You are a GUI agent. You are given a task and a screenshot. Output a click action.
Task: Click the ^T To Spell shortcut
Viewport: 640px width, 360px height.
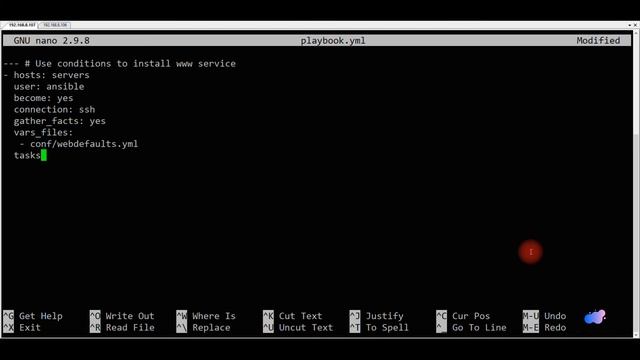(379, 327)
